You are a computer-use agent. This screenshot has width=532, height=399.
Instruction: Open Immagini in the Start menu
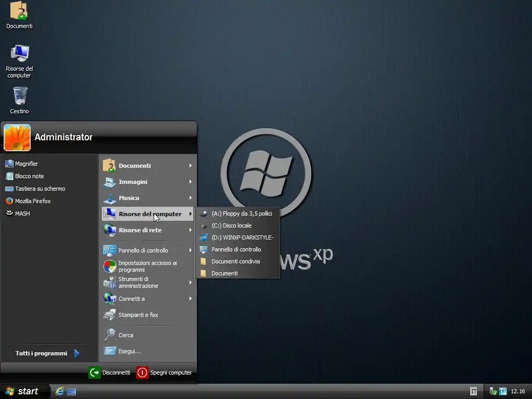pos(148,182)
